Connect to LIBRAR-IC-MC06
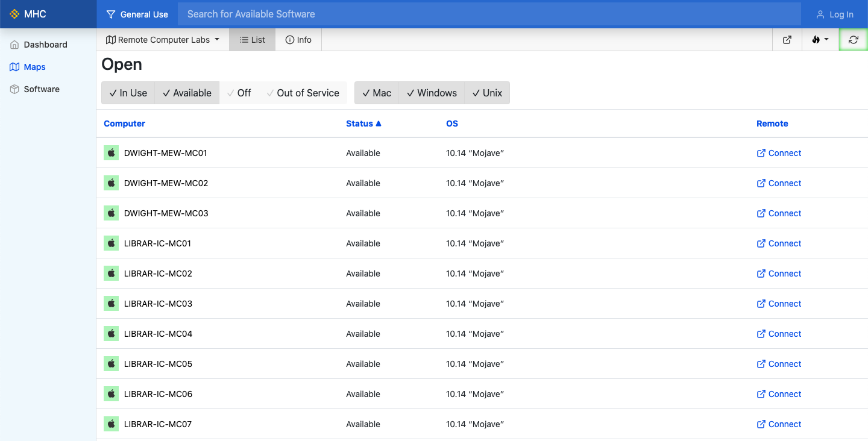 (779, 394)
